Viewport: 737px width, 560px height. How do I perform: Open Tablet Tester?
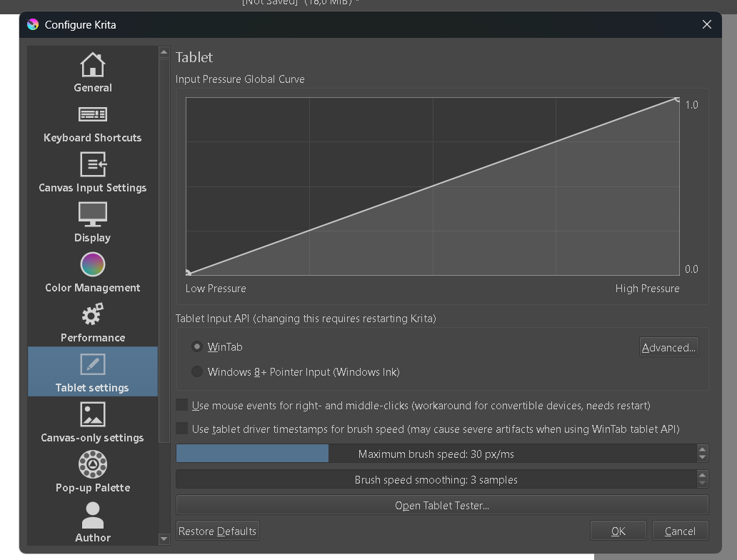pyautogui.click(x=442, y=506)
